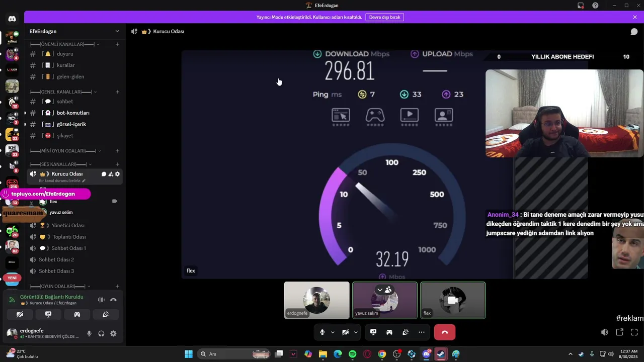
Task: Adjust stream volume speaker icon
Action: pyautogui.click(x=605, y=332)
